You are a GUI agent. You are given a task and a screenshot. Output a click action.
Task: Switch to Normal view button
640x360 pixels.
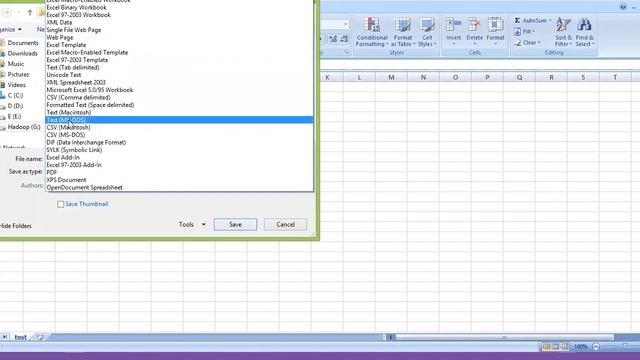pyautogui.click(x=546, y=347)
